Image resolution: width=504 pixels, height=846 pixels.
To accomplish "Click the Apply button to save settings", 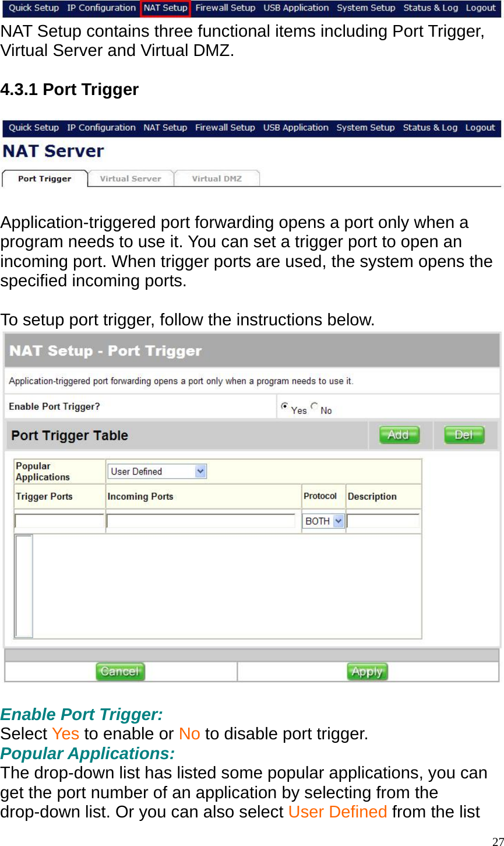I will pyautogui.click(x=366, y=672).
